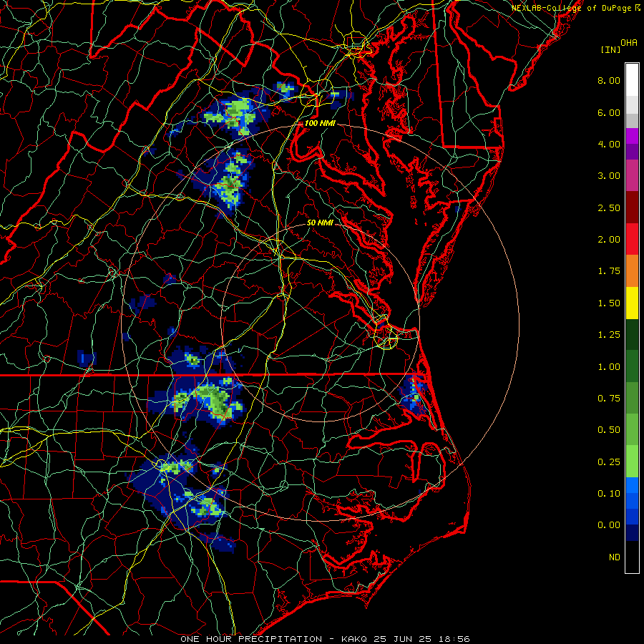Click the yellow legend swatch
Screen dimensions: 644x644
pyautogui.click(x=632, y=303)
